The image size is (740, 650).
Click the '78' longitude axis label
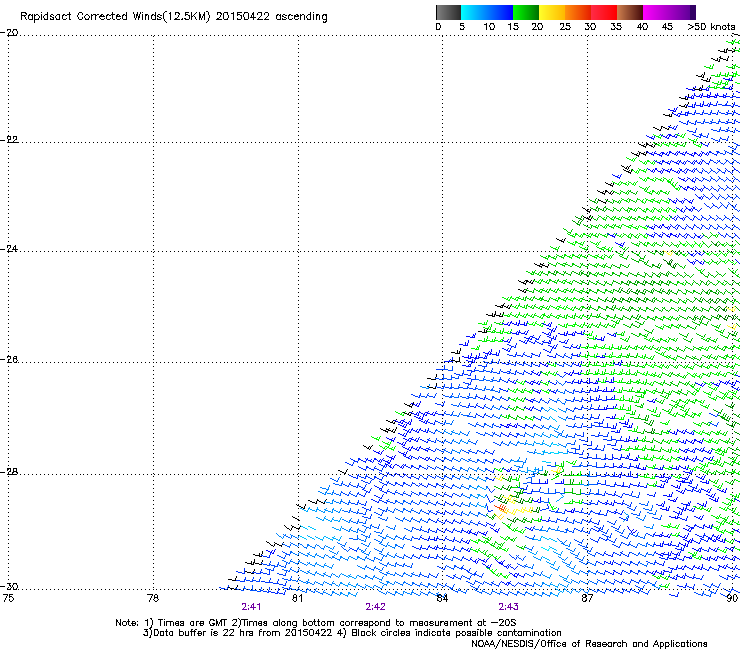153,598
